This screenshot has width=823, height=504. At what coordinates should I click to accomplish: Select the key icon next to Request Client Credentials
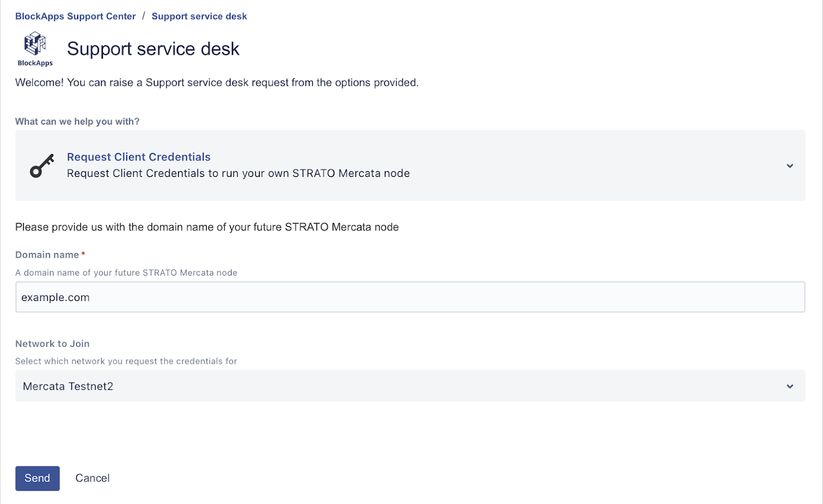[41, 166]
